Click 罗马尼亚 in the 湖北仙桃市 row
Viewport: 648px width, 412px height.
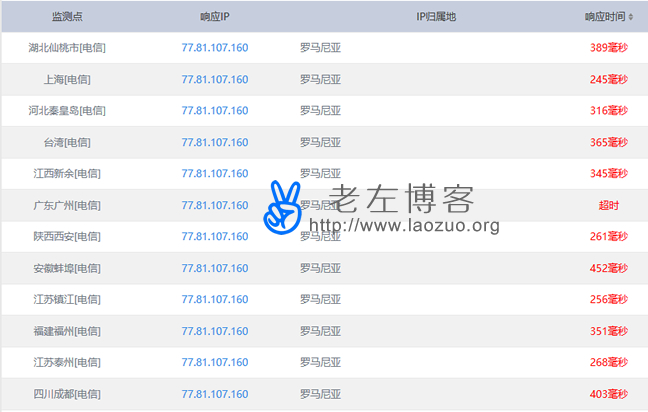click(321, 48)
